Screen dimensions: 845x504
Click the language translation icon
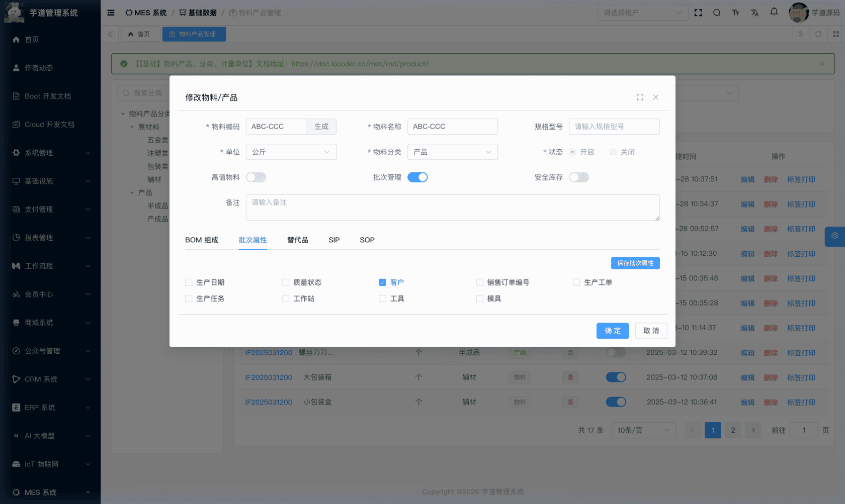pyautogui.click(x=755, y=13)
